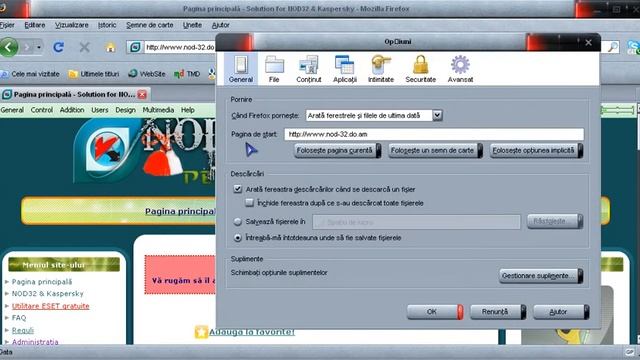Image resolution: width=640 pixels, height=360 pixels.
Task: Open Design menu on site admin bar
Action: pyautogui.click(x=125, y=110)
